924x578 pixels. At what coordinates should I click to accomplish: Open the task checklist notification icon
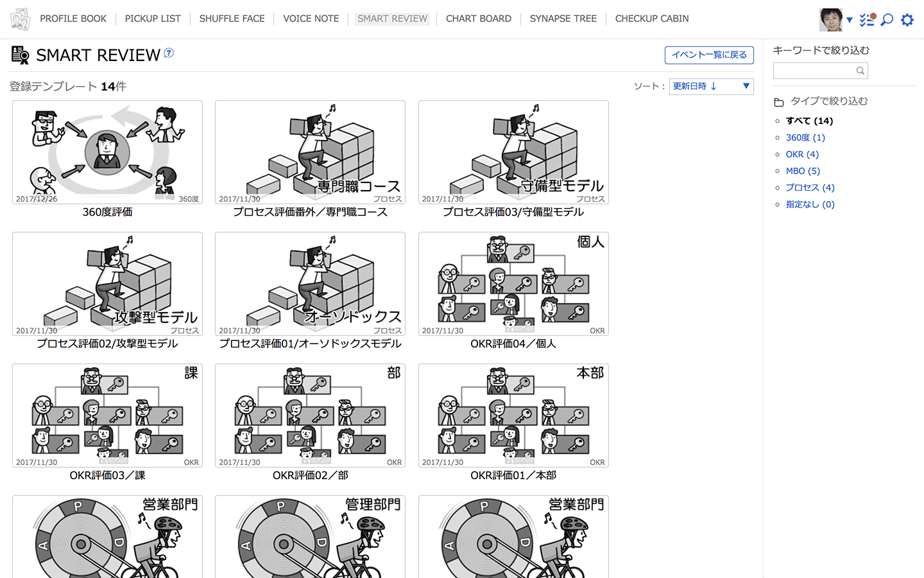(x=868, y=19)
